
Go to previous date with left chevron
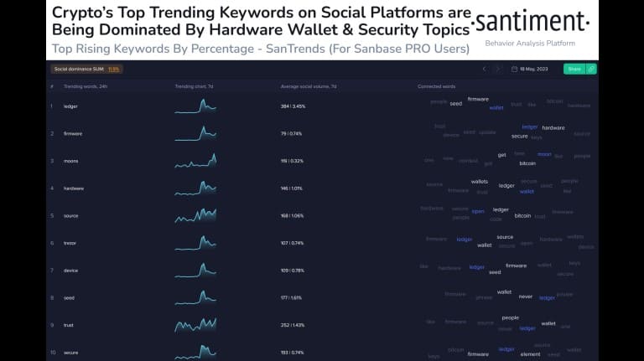485,69
